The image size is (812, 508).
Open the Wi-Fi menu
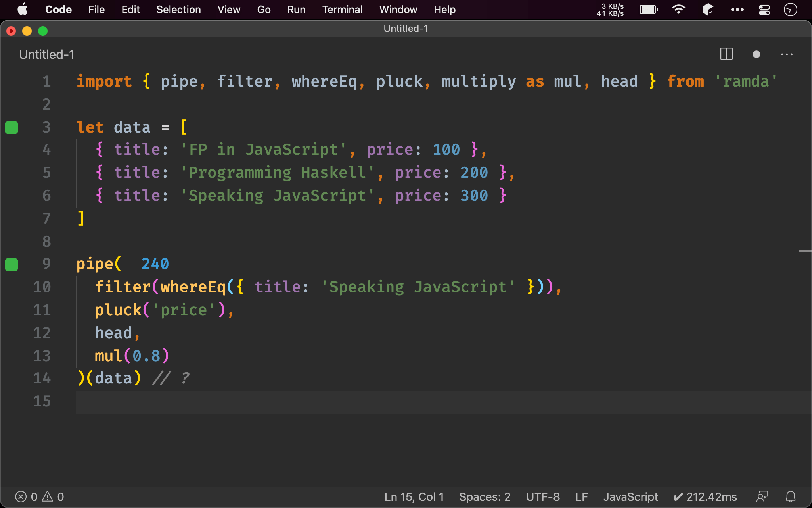[x=679, y=9]
